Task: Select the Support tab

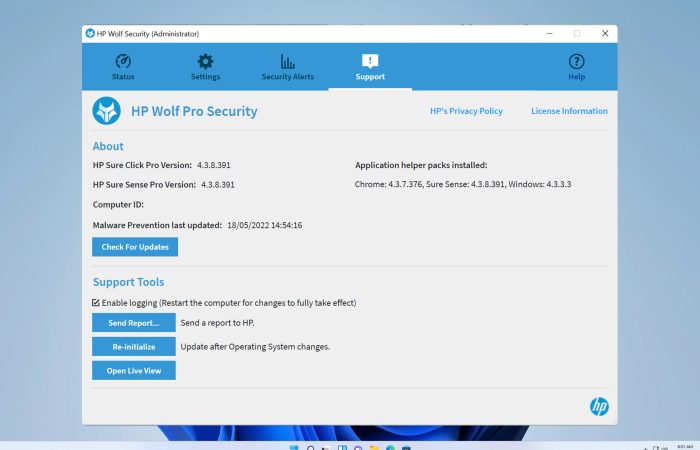Action: coord(370,67)
